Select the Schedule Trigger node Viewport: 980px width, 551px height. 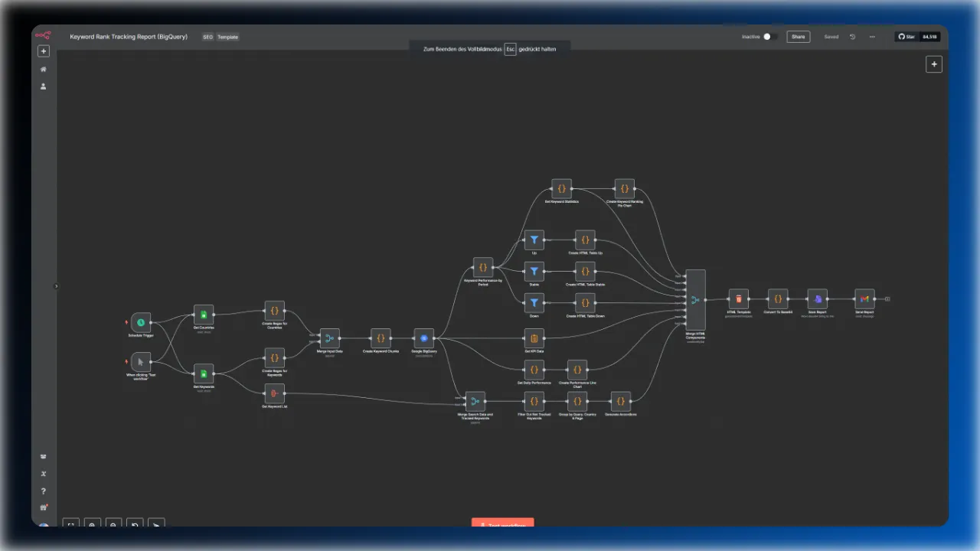(141, 322)
